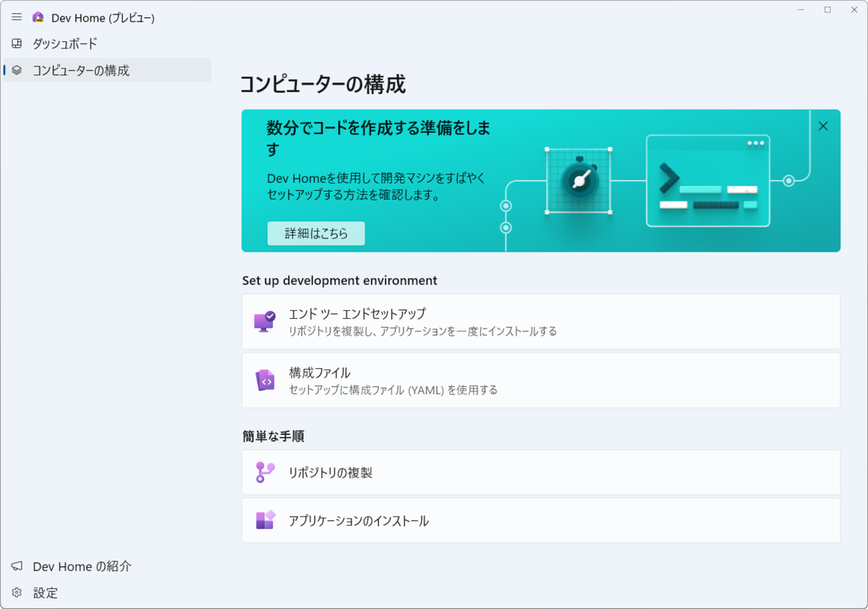
Task: Click the 詳細はこちら button
Action: point(316,233)
